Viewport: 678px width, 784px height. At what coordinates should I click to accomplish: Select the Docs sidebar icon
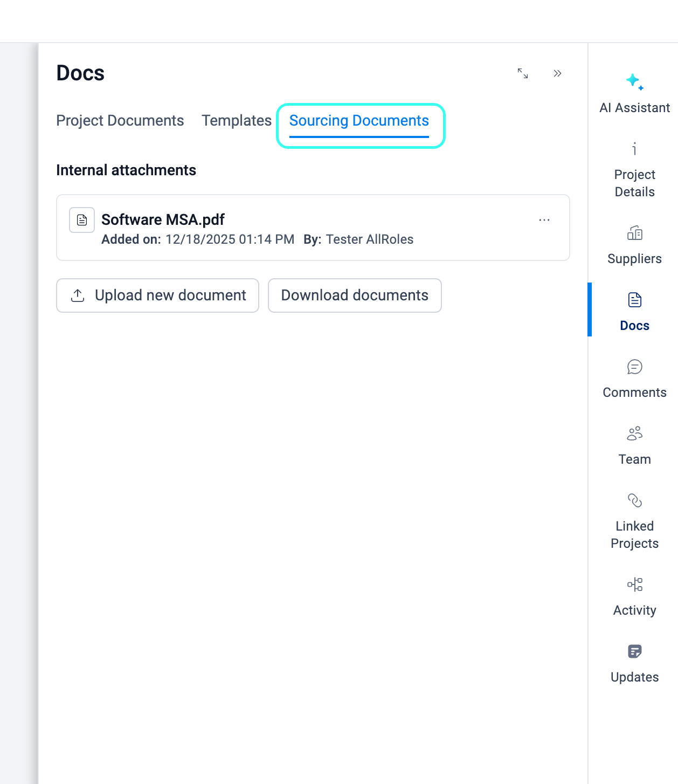[x=634, y=300]
